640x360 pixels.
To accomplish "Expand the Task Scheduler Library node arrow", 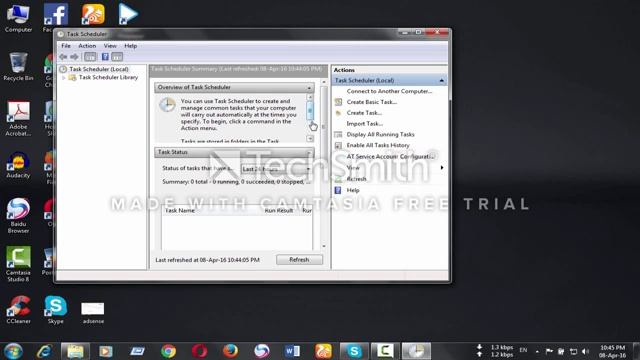I will [x=64, y=78].
